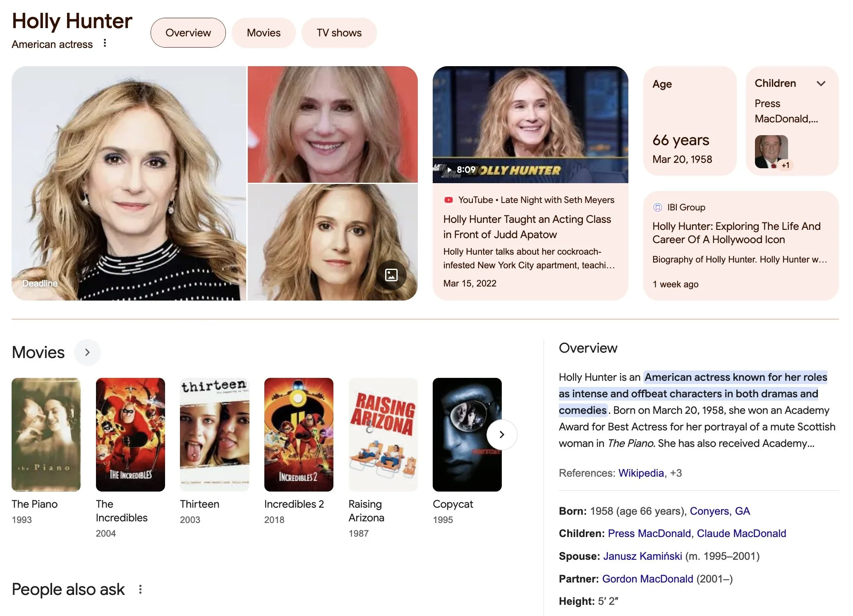Switch to the TV shows tab

[339, 33]
